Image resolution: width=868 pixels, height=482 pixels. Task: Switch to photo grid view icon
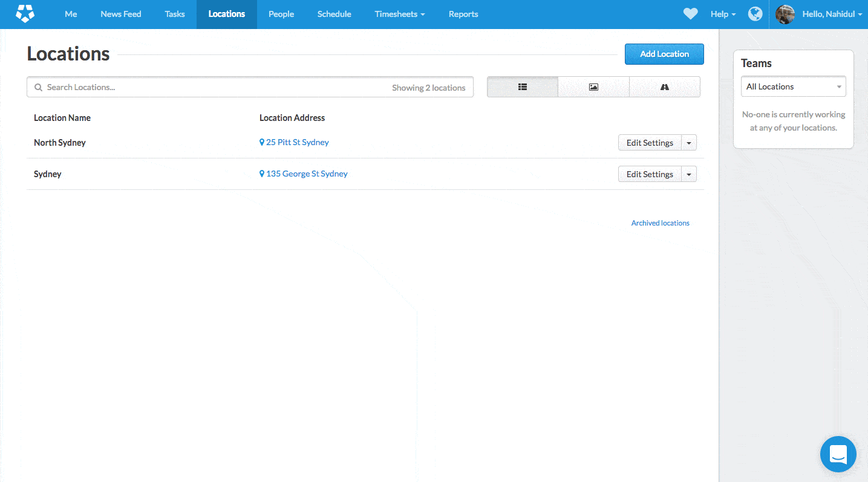[593, 87]
